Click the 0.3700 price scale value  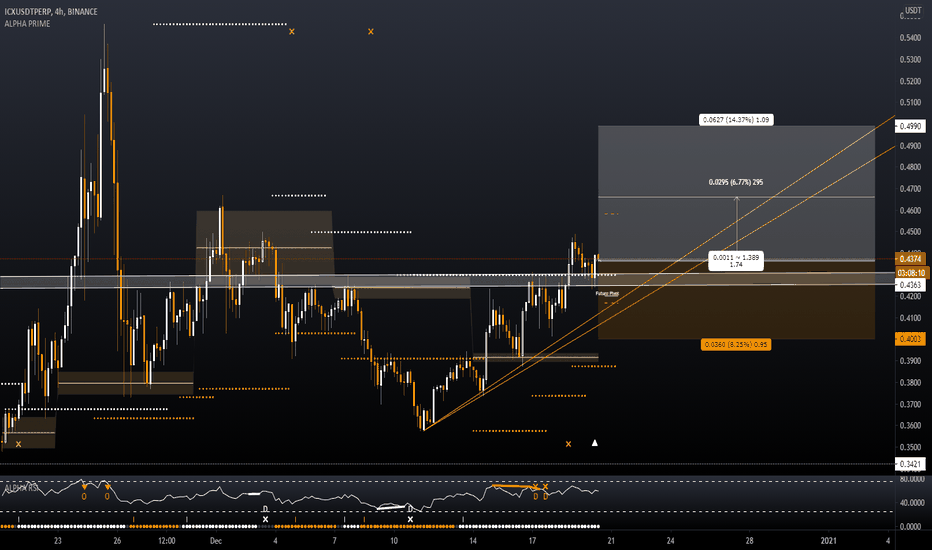(x=910, y=404)
